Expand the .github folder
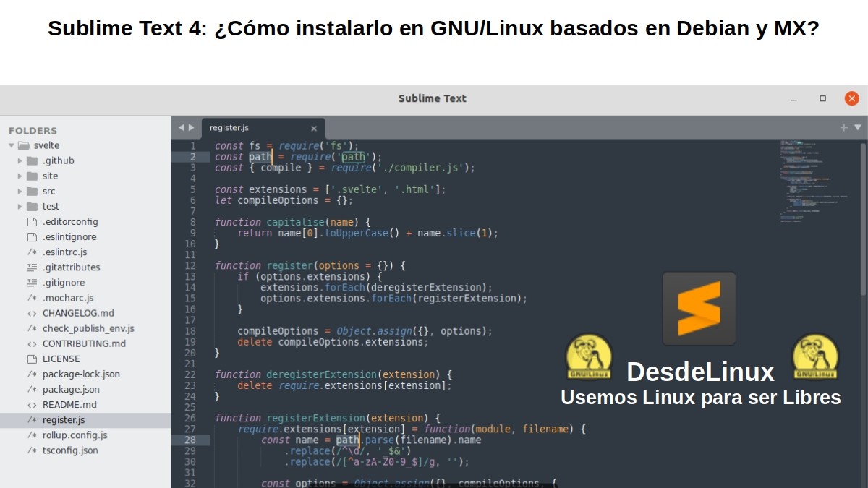Image resolution: width=868 pixels, height=488 pixels. coord(20,160)
